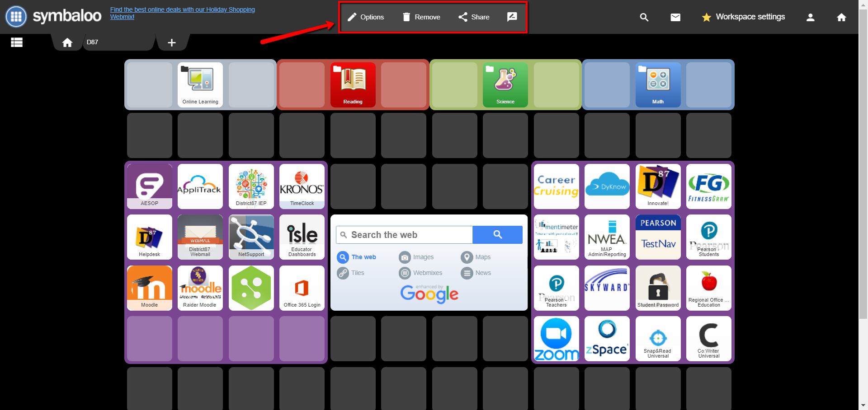Open the red Reading folder tile
Image resolution: width=868 pixels, height=410 pixels.
pos(353,84)
